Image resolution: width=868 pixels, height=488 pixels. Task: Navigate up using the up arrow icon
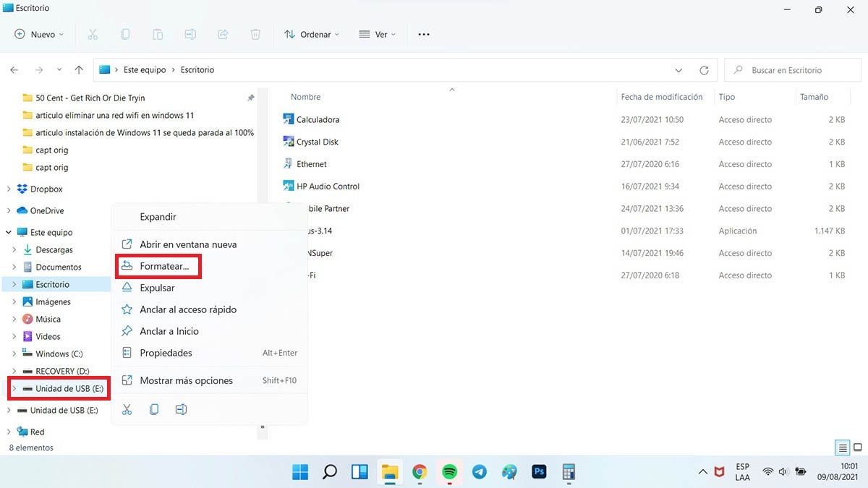click(79, 70)
